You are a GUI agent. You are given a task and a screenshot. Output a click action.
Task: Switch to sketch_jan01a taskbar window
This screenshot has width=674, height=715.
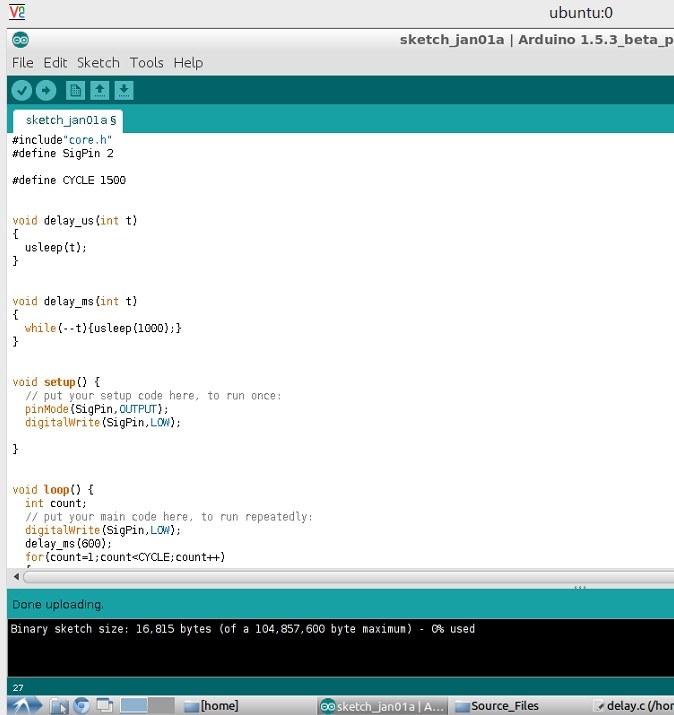[382, 706]
